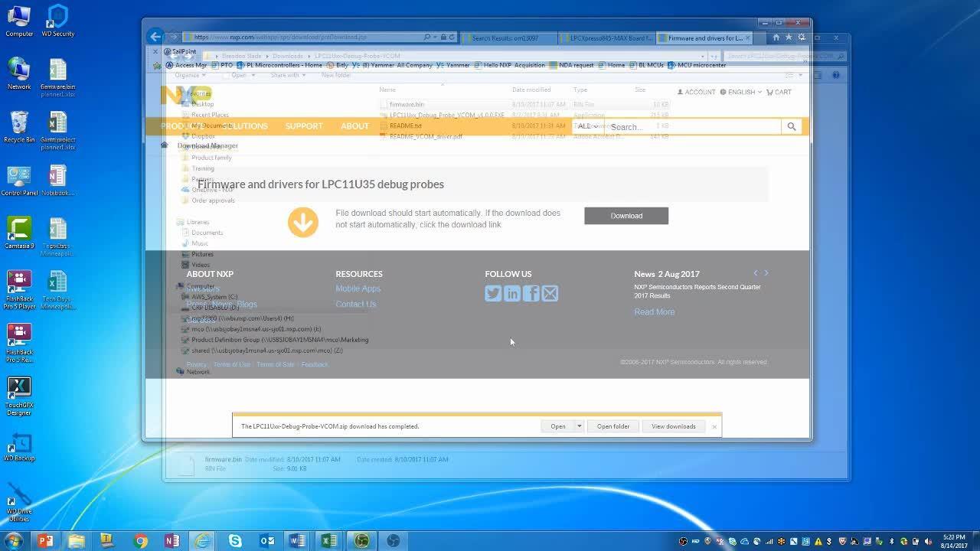Click orange download arrow circle icon

[x=303, y=222]
